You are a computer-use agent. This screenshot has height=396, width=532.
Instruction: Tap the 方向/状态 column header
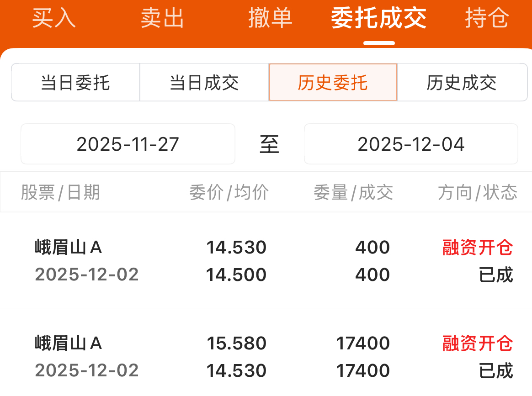478,193
